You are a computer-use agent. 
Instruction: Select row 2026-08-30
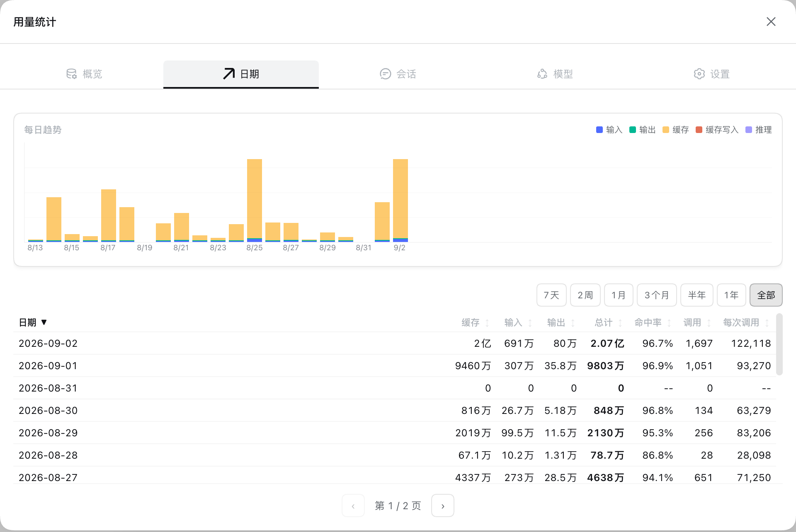(x=395, y=411)
